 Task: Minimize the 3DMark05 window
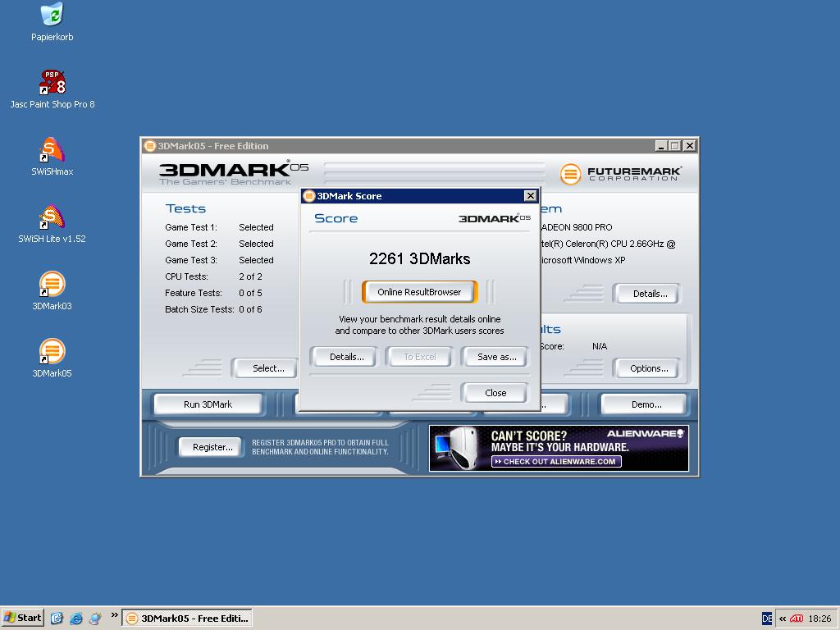tap(662, 146)
